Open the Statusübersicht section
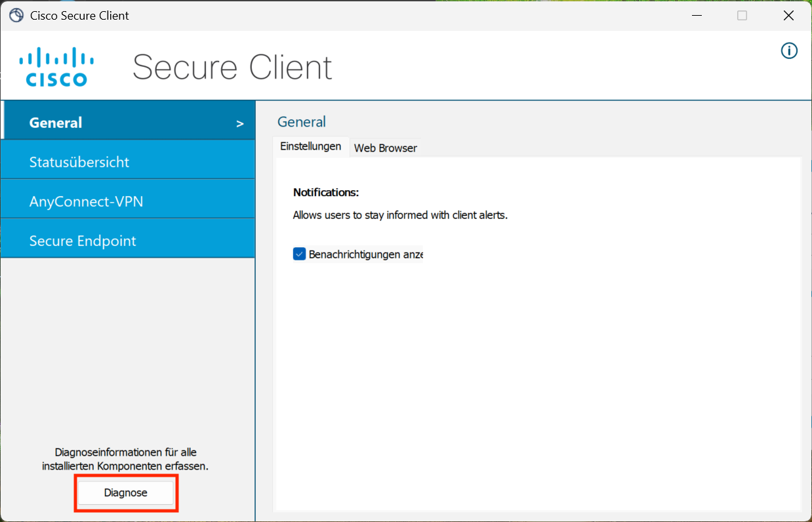The image size is (812, 522). pos(79,162)
